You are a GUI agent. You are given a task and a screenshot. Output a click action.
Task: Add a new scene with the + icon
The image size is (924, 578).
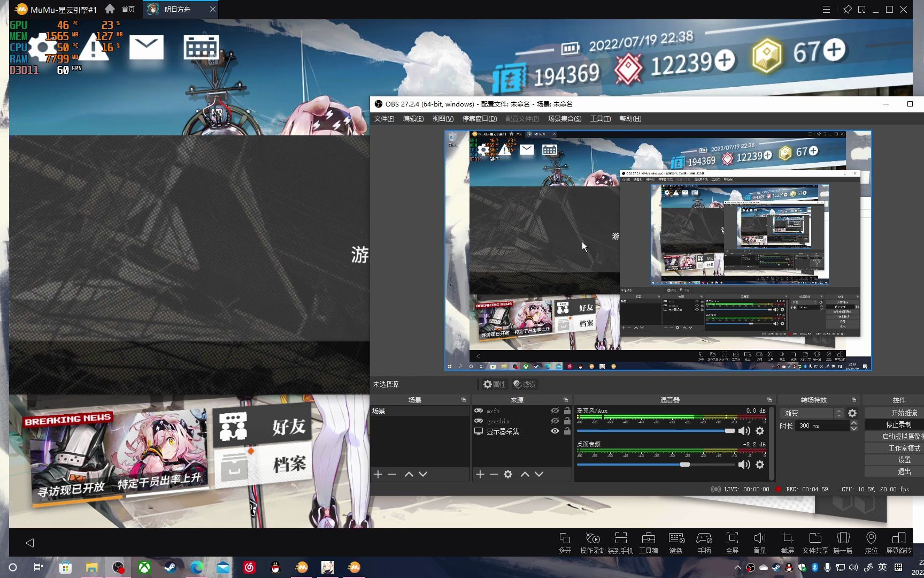click(378, 474)
